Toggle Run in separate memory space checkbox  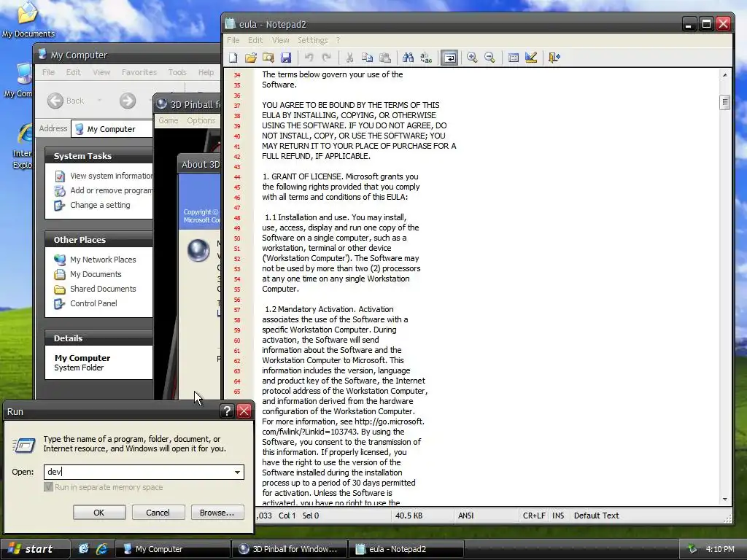(48, 487)
